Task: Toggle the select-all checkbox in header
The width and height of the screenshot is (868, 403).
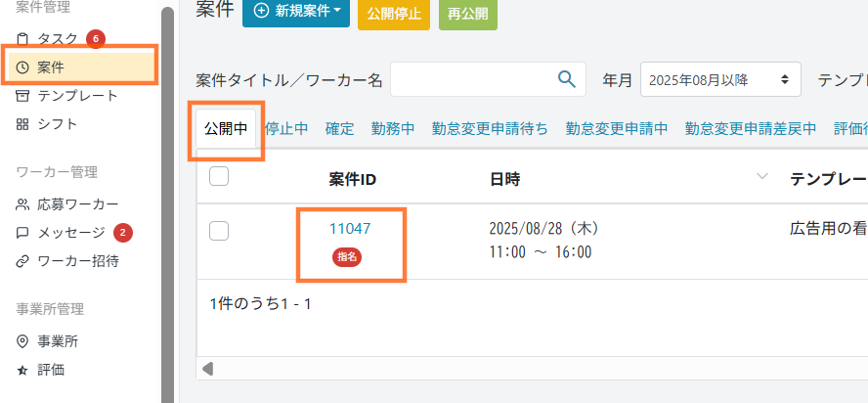Action: coord(220,176)
